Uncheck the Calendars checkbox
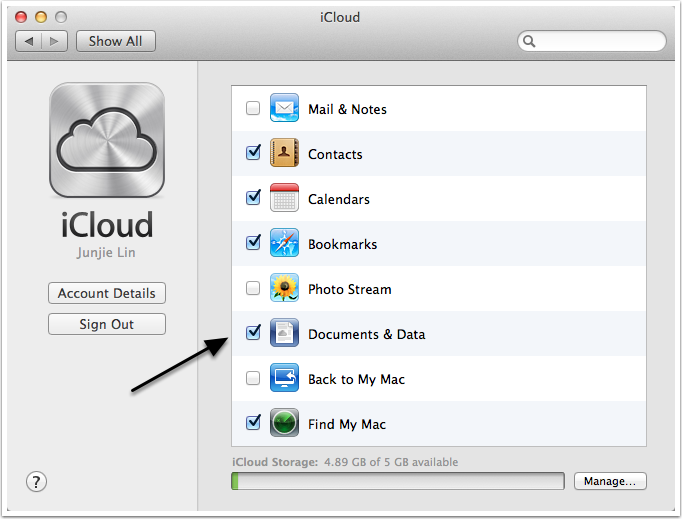 [x=253, y=198]
